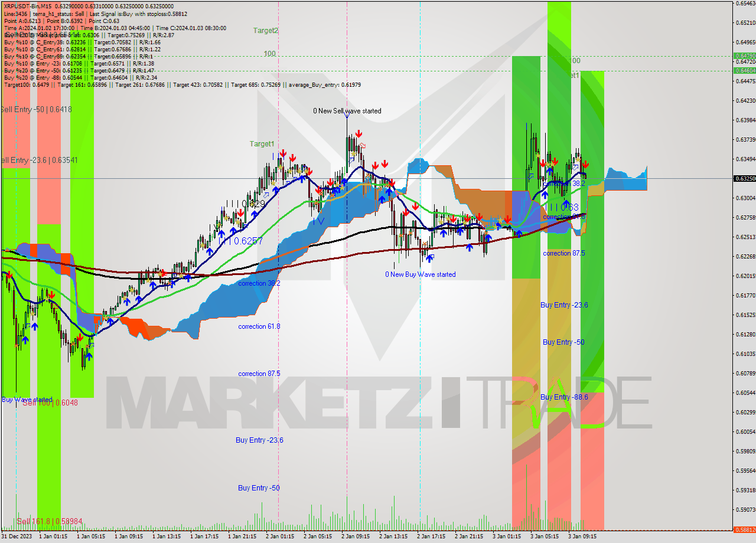
Task: Click the 'Sell 161.8 | 0.58984' label
Action: (x=48, y=521)
